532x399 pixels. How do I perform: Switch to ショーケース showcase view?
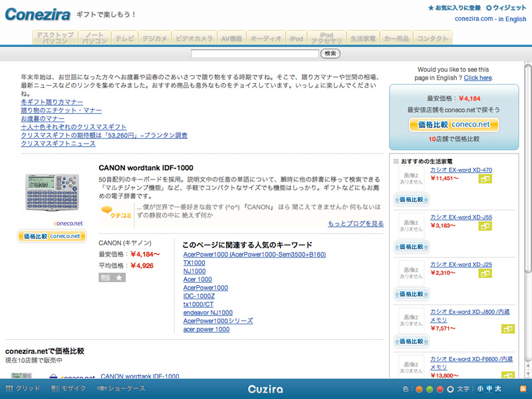[x=121, y=388]
